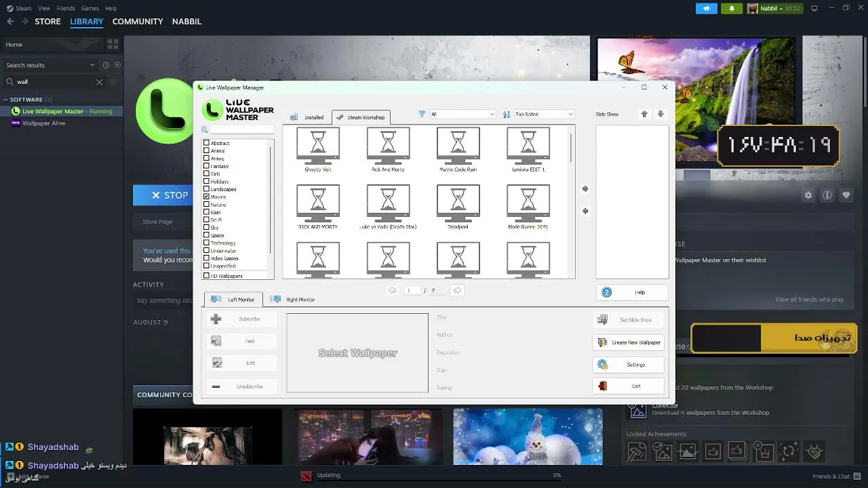Image resolution: width=868 pixels, height=488 pixels.
Task: Click the crown locked achievement icon
Action: [x=764, y=451]
